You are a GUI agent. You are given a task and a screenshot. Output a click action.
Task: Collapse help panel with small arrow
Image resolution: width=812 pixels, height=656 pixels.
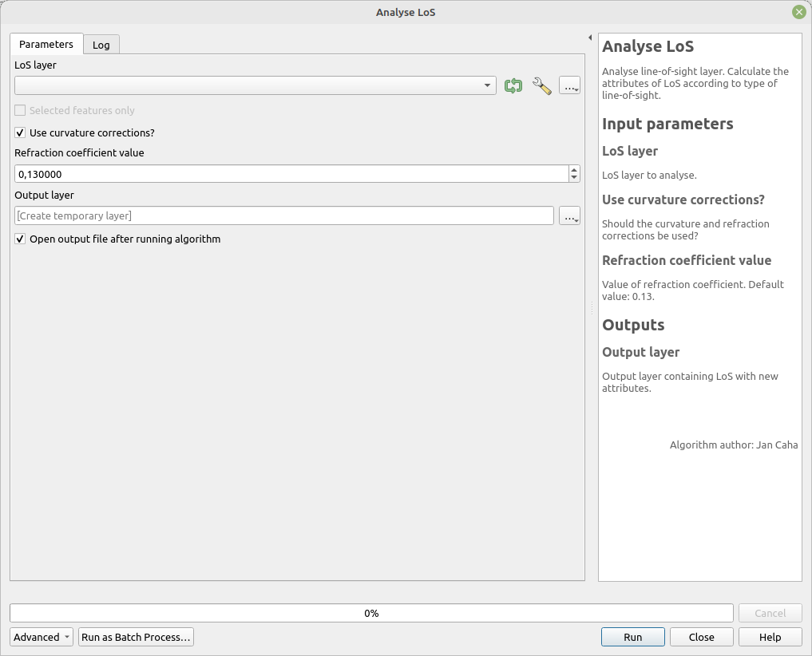coord(590,38)
